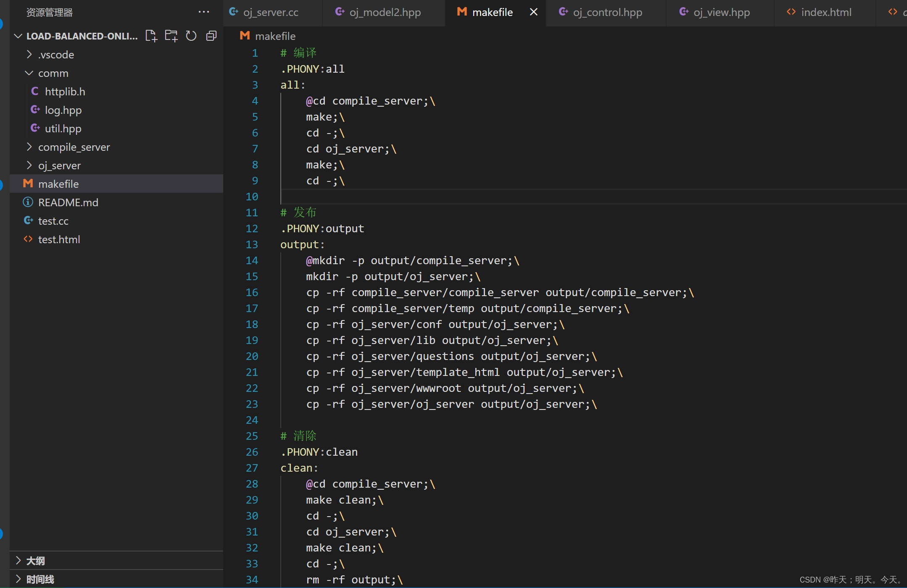The image size is (907, 588).
Task: Click 'mkdir -p output/oj_server;\' line
Action: point(393,276)
